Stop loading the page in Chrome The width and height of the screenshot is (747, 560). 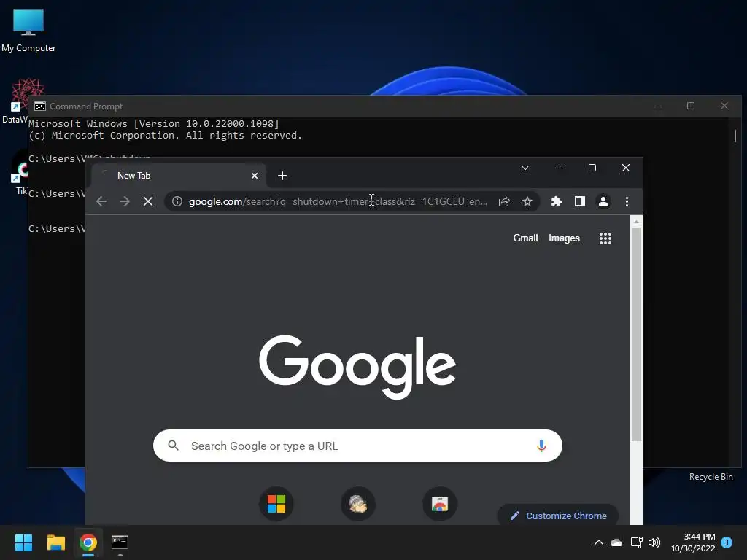click(x=148, y=201)
